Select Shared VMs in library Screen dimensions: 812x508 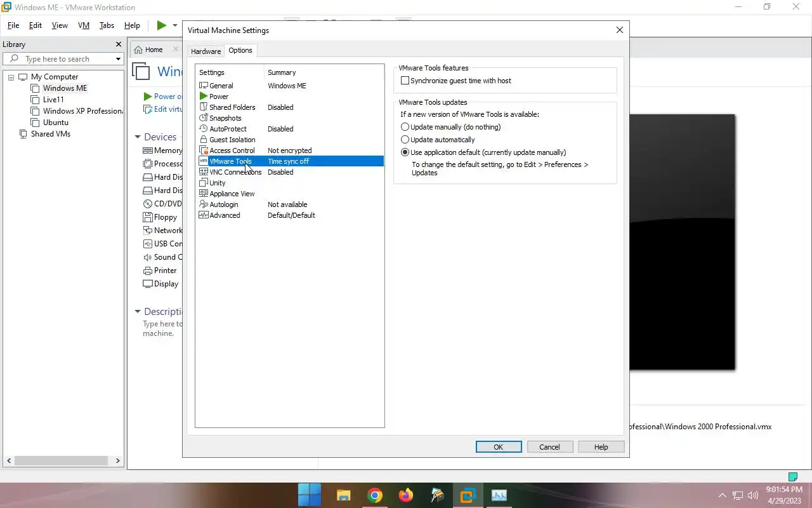[51, 134]
